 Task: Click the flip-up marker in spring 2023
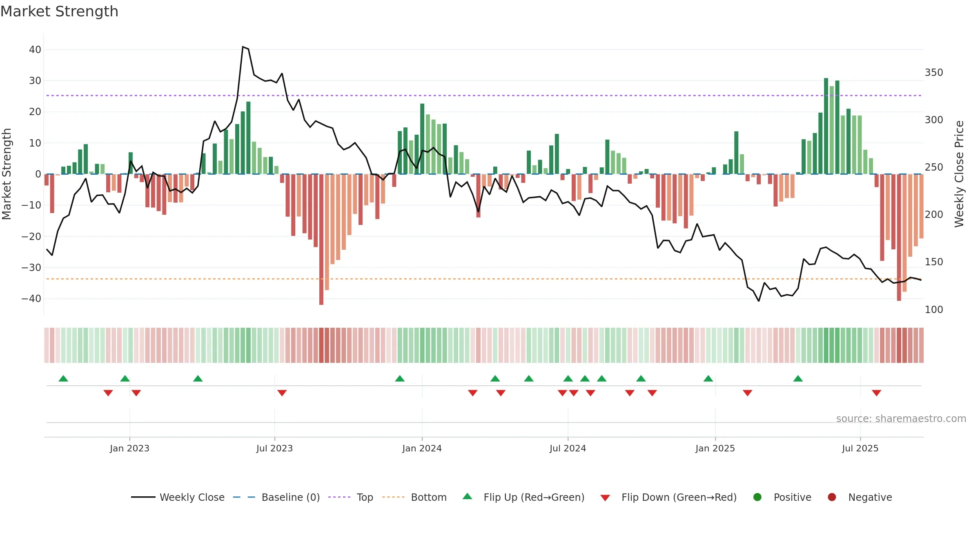point(198,378)
